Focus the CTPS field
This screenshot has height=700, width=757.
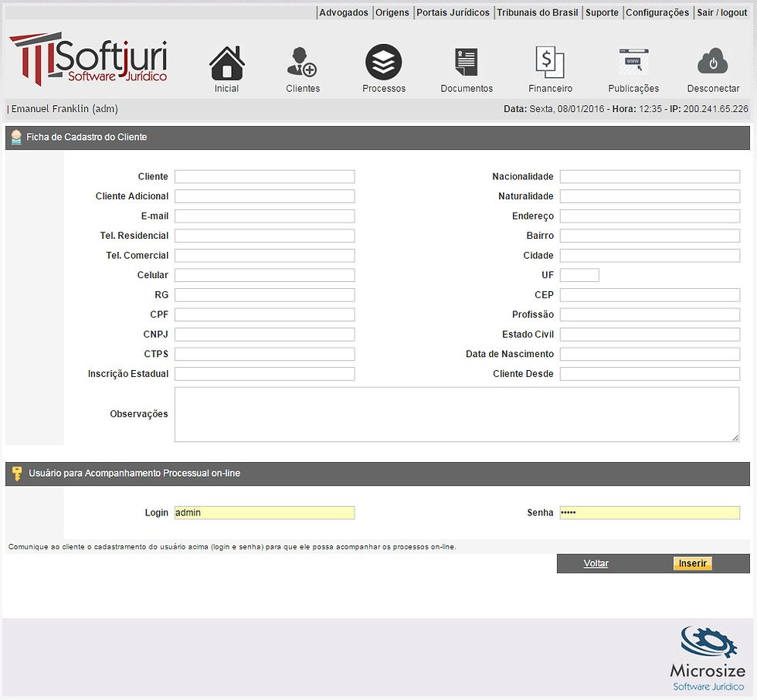pos(264,354)
